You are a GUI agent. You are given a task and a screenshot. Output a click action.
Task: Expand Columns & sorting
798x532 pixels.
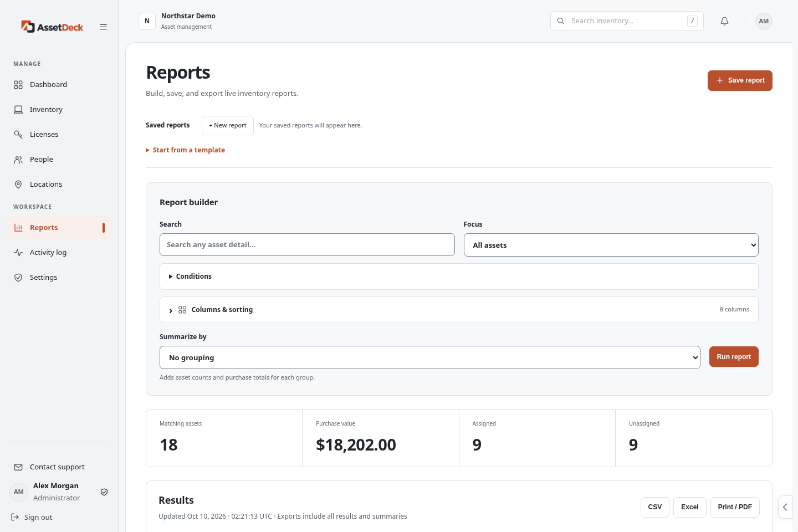(459, 310)
